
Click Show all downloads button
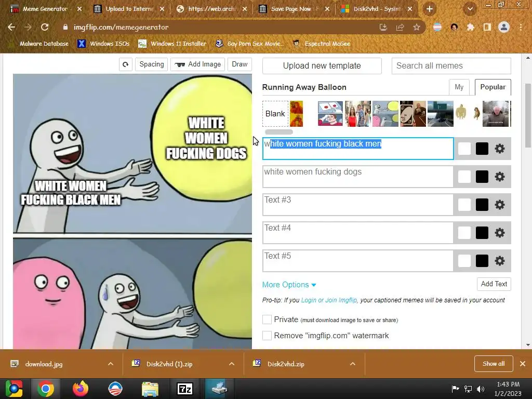coord(494,364)
